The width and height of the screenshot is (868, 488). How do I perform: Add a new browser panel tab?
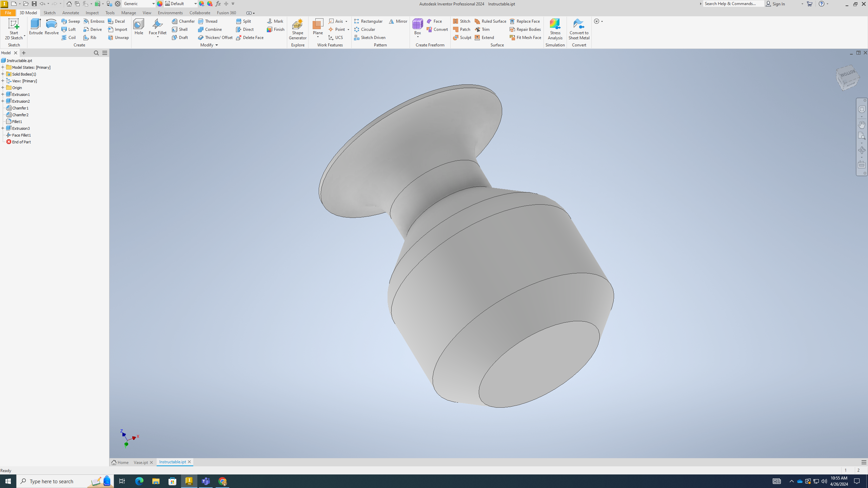pos(24,53)
